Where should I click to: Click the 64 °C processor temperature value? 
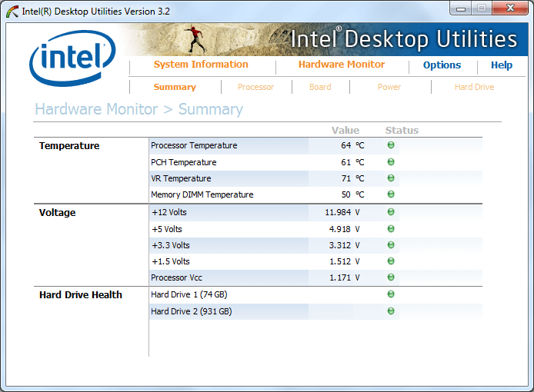pos(352,145)
